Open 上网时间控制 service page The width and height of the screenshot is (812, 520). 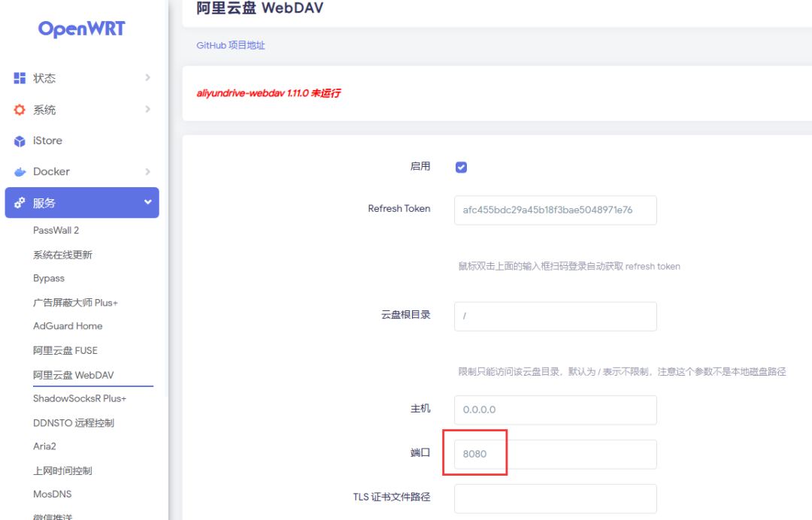pyautogui.click(x=62, y=471)
